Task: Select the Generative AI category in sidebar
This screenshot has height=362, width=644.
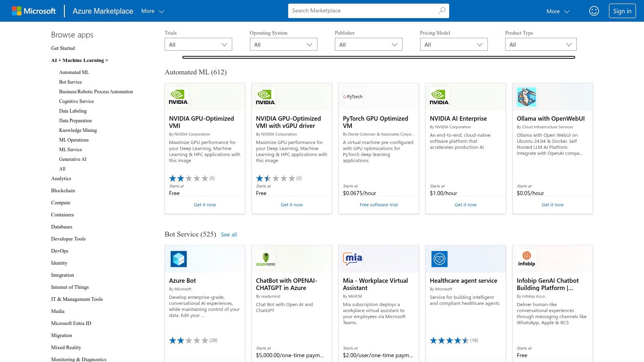Action: [x=72, y=159]
